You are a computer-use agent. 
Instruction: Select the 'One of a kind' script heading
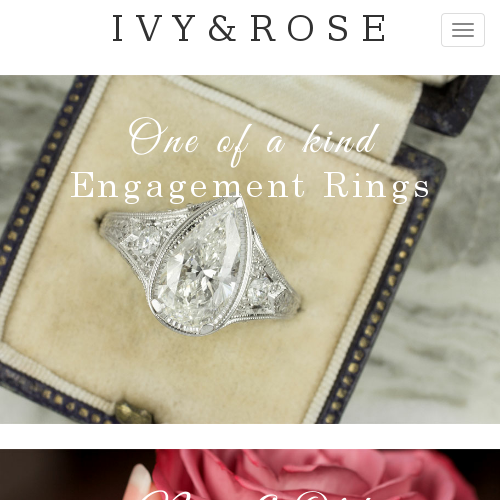tap(253, 141)
